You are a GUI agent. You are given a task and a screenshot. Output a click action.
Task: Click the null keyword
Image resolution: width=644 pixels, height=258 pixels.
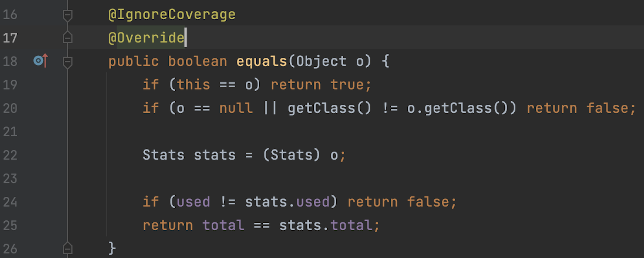pos(236,108)
